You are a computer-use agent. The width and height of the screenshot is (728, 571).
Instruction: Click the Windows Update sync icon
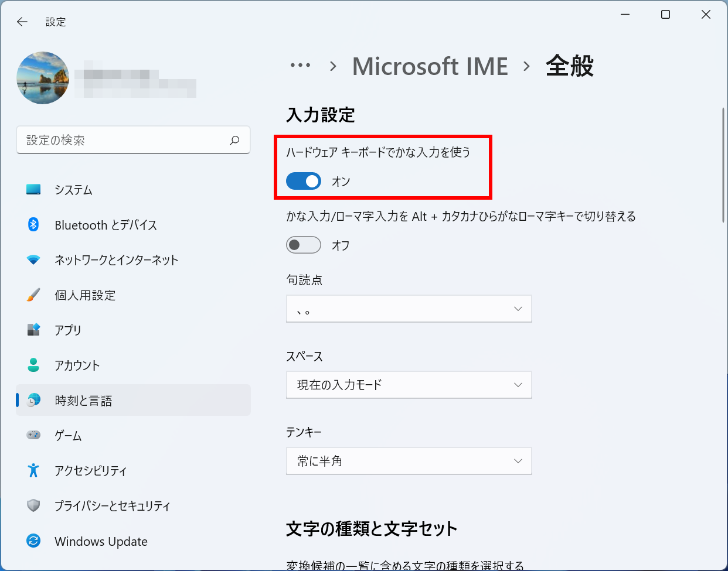[33, 541]
